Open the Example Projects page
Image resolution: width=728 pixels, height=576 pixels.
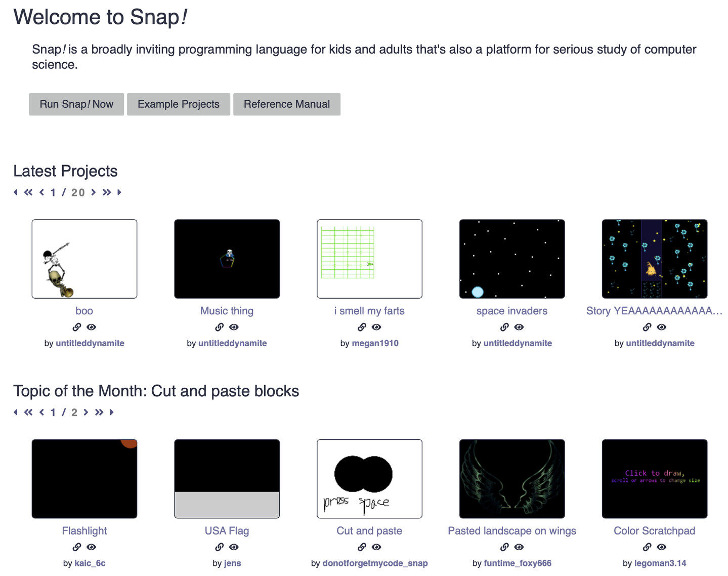[x=179, y=104]
